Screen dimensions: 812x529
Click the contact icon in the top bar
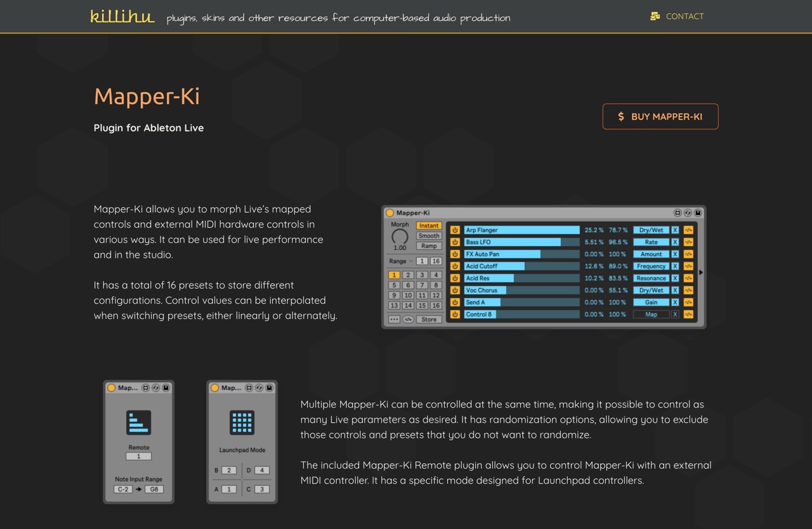tap(655, 16)
